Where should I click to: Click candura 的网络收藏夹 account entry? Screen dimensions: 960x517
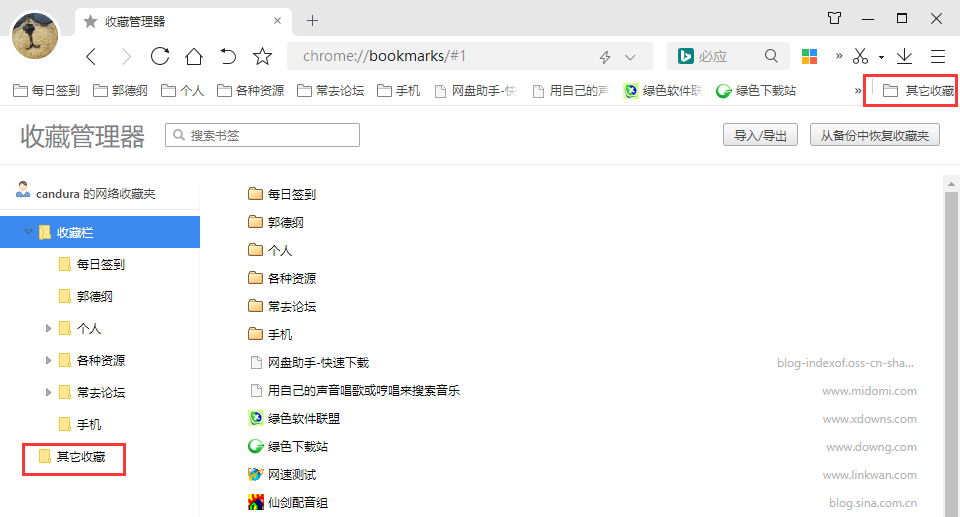(x=86, y=193)
